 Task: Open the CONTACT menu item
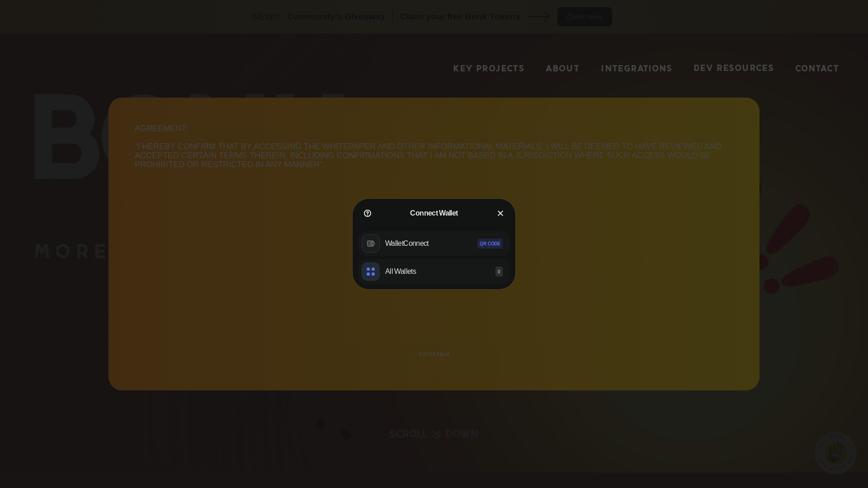(x=817, y=69)
